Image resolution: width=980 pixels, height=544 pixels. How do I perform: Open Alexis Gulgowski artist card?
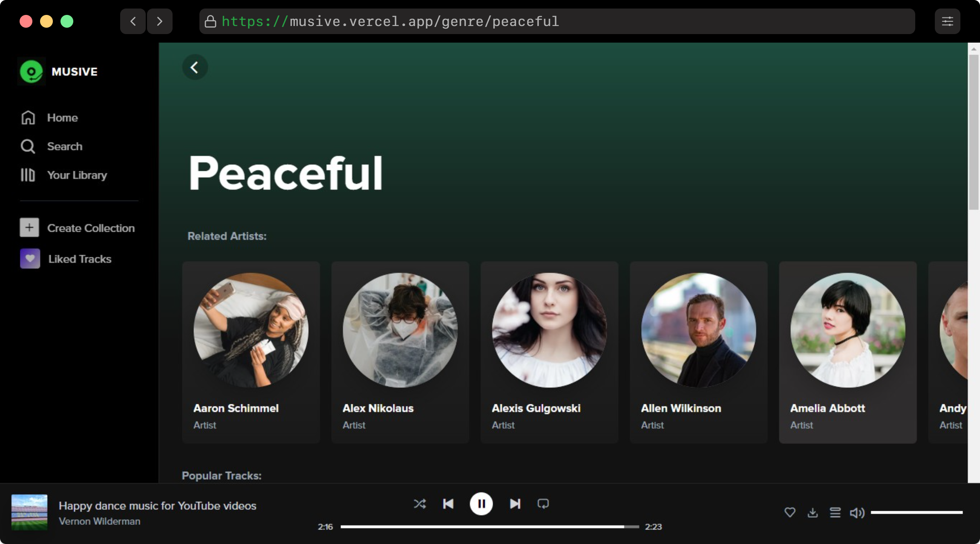click(549, 352)
